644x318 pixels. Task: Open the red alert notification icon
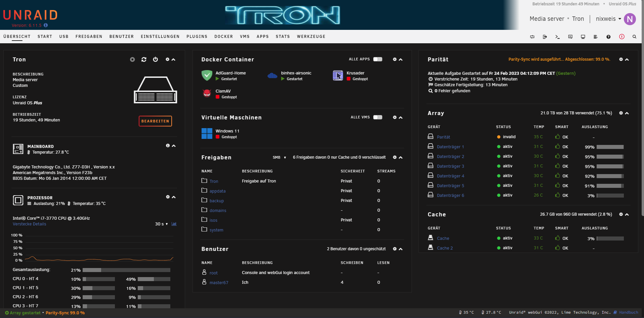tap(622, 37)
